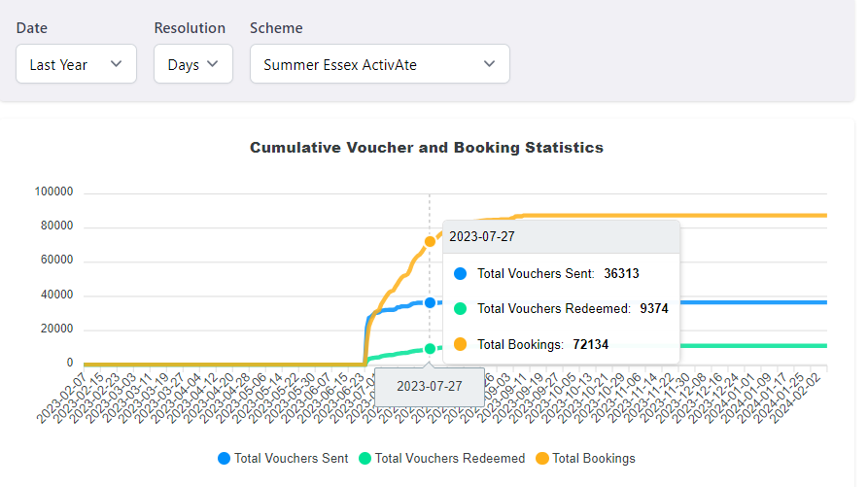Toggle Total Vouchers Sent legend label

tap(292, 458)
